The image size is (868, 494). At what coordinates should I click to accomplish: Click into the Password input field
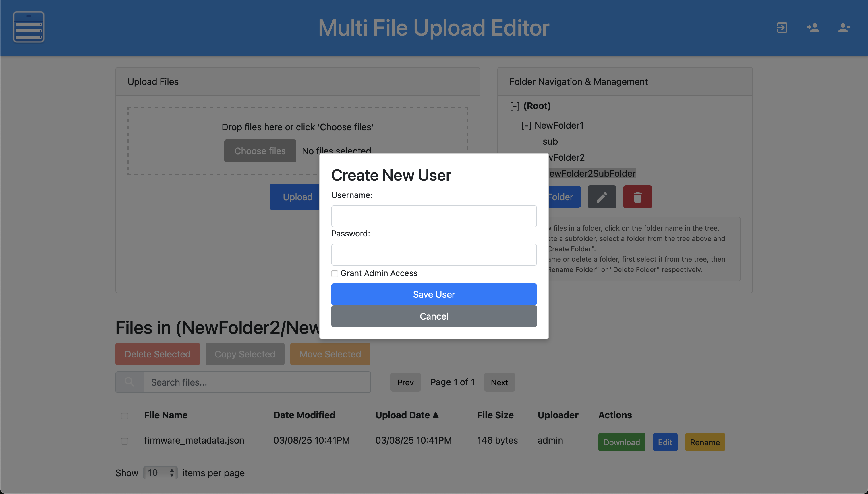[434, 254]
